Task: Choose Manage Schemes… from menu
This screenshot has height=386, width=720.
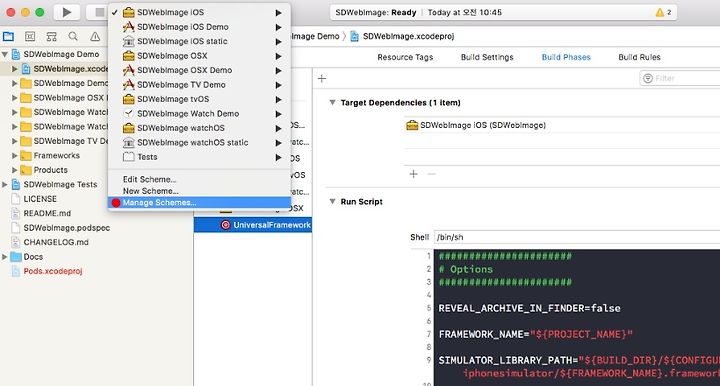Action: click(199, 202)
